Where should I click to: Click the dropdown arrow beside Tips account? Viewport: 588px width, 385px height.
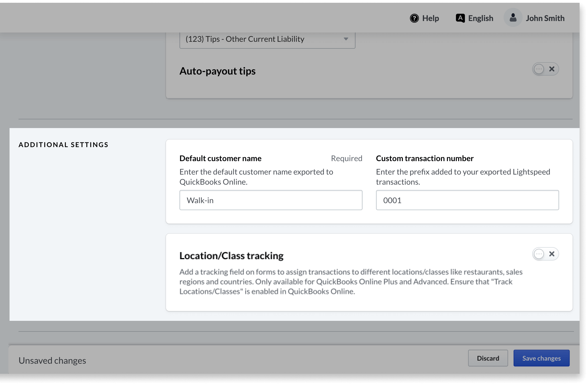[346, 39]
